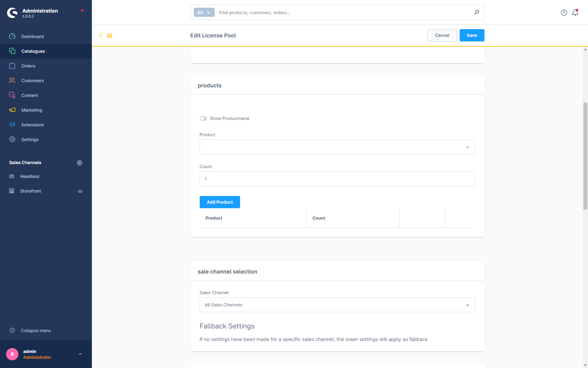Click the Shopware logo icon

12,13
